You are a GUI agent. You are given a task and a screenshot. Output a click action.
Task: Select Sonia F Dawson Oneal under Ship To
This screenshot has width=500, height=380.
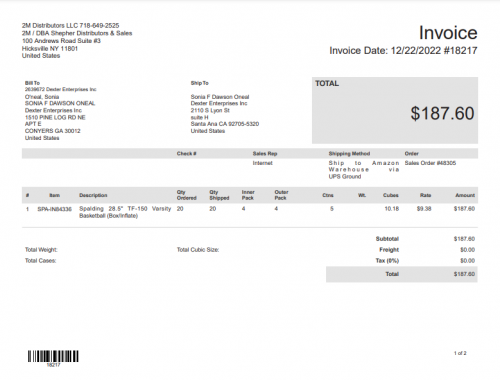click(x=220, y=97)
